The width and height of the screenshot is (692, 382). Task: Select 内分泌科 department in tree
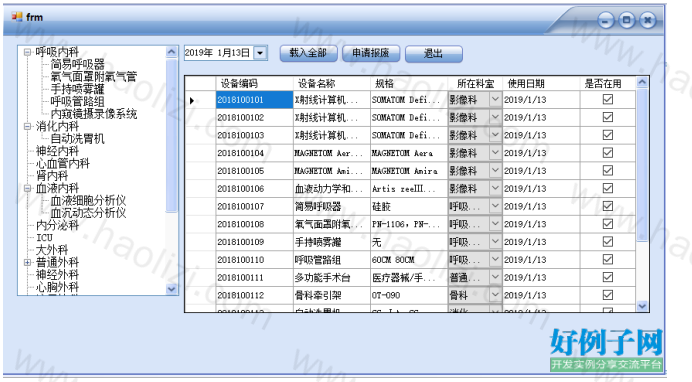(57, 225)
